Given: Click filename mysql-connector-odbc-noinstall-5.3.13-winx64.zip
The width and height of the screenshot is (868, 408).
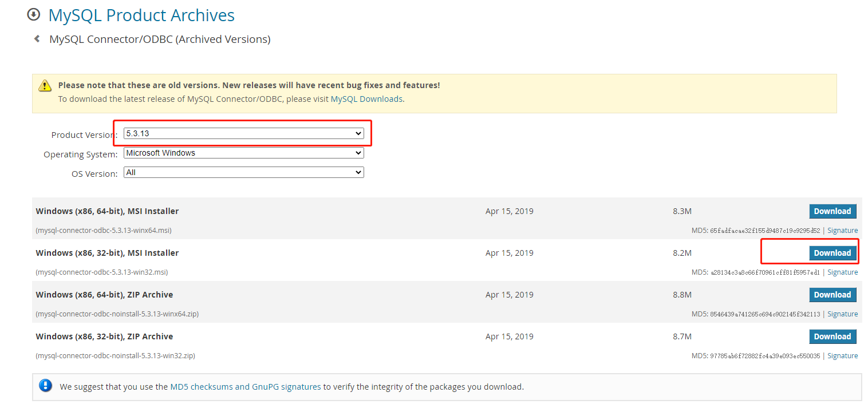Looking at the screenshot, I should (x=117, y=314).
